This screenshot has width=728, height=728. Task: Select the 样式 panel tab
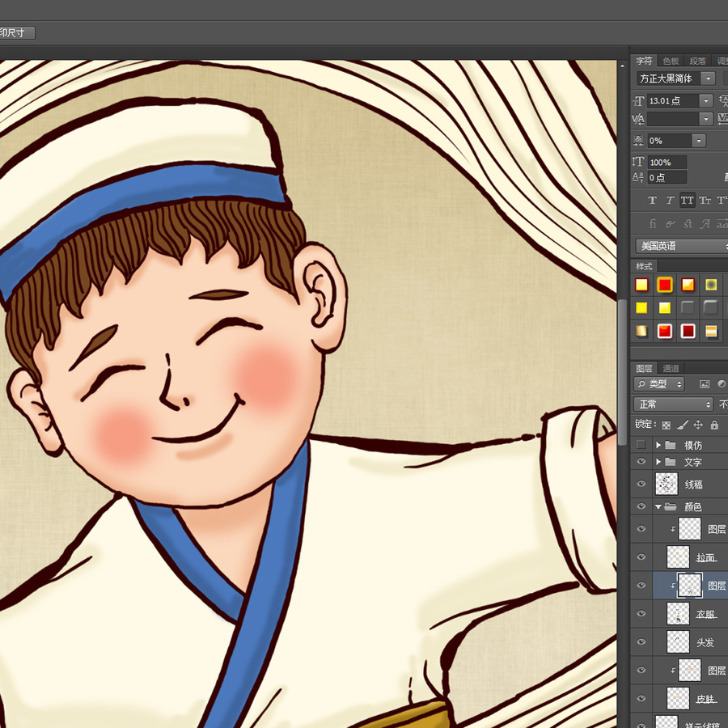pyautogui.click(x=644, y=266)
